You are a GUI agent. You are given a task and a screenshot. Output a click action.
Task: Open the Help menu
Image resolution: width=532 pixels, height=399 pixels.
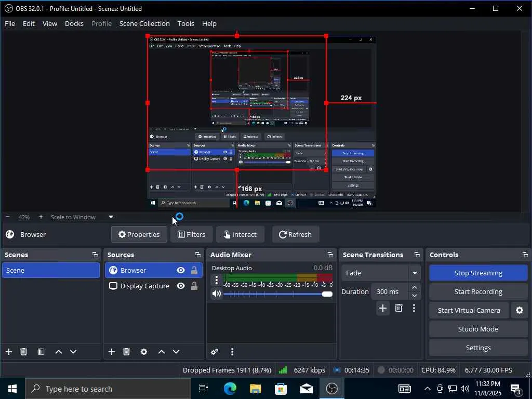tap(209, 24)
